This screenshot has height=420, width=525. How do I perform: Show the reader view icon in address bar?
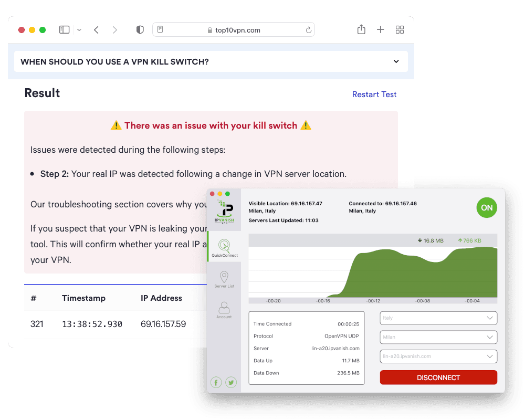click(160, 29)
